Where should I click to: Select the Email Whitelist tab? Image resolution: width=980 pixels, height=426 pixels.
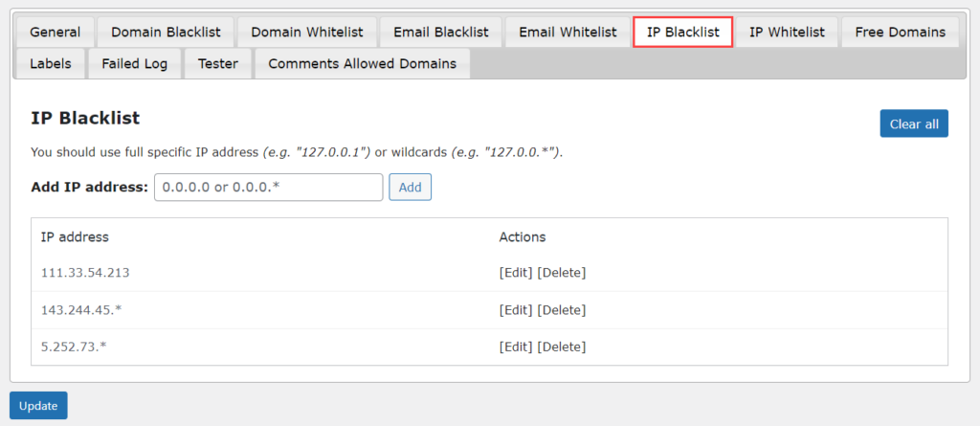coord(568,32)
